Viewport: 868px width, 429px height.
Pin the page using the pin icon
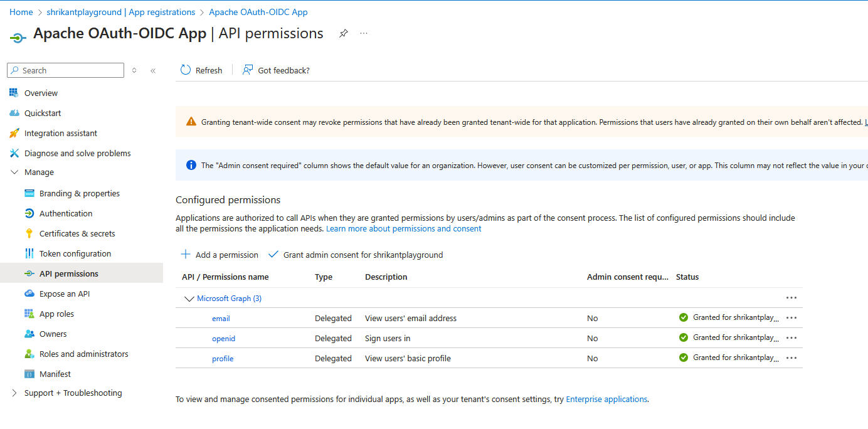click(343, 33)
